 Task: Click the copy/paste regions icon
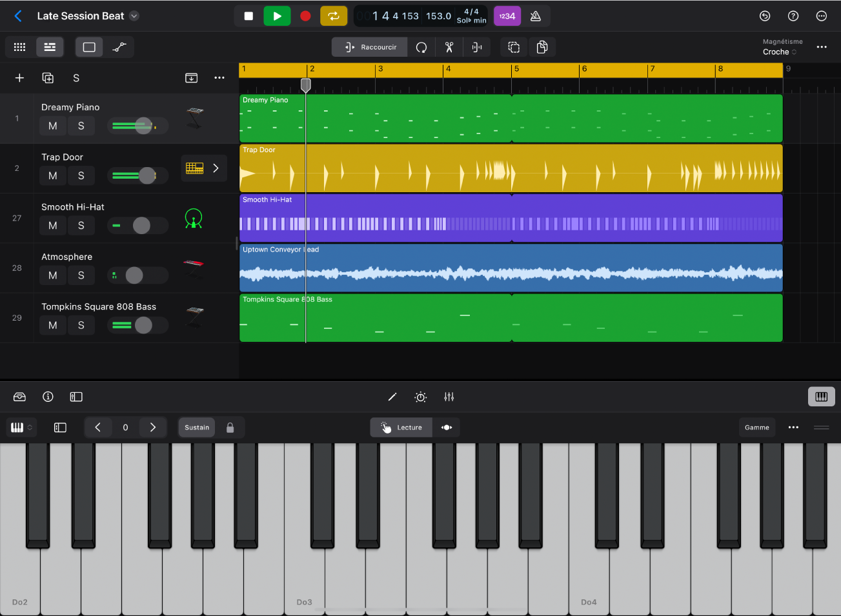point(542,46)
